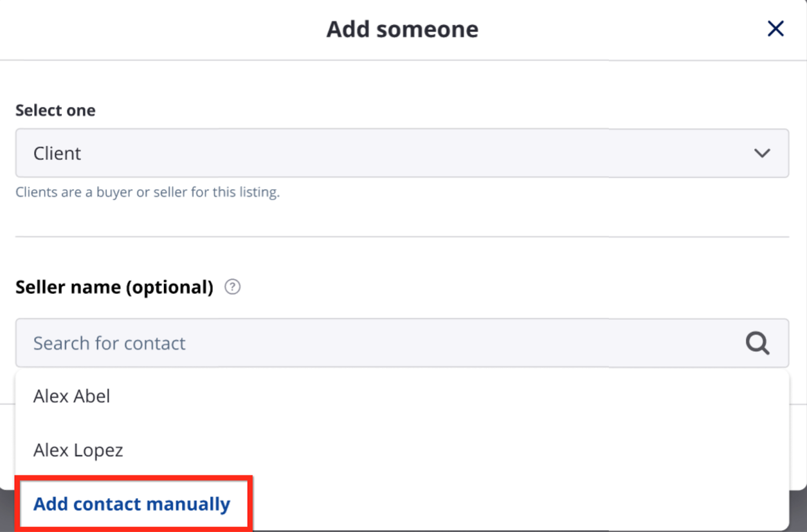
Task: Click the Add contact manually link
Action: [x=132, y=504]
